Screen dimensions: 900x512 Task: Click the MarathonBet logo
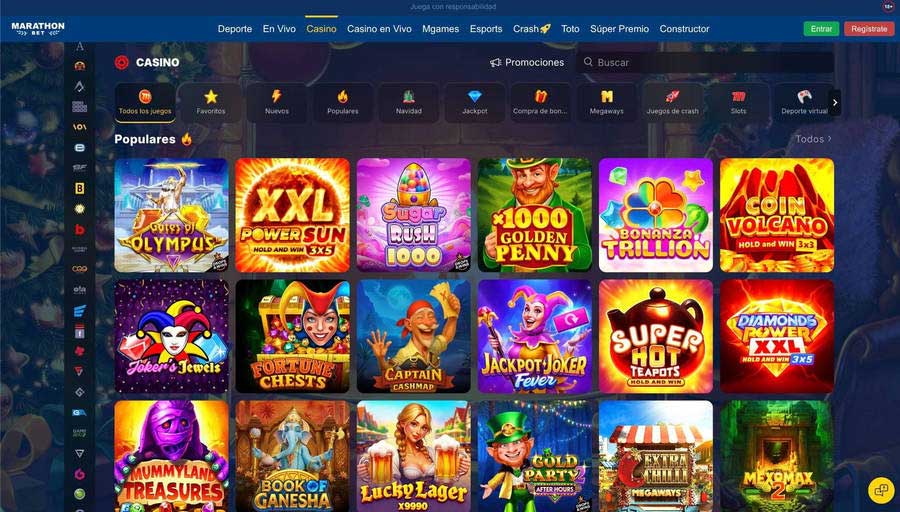pyautogui.click(x=38, y=29)
